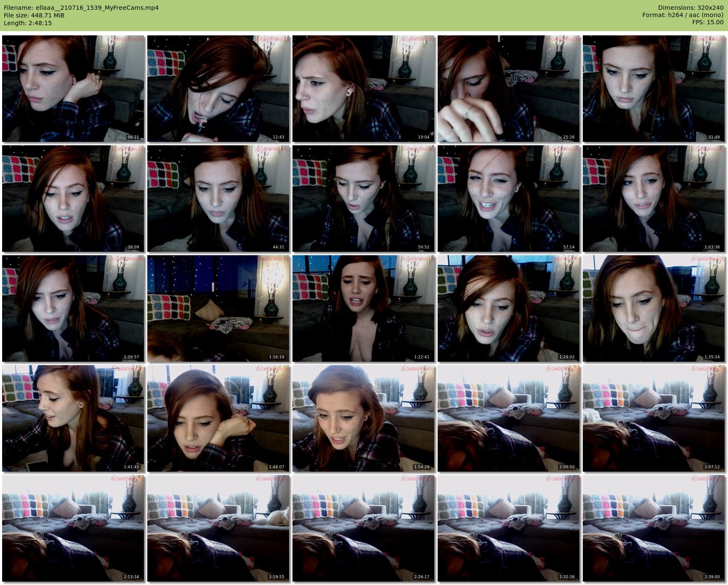Viewport: 728px width, 585px height.
Task: Open the frame at 57:14
Action: (x=508, y=199)
